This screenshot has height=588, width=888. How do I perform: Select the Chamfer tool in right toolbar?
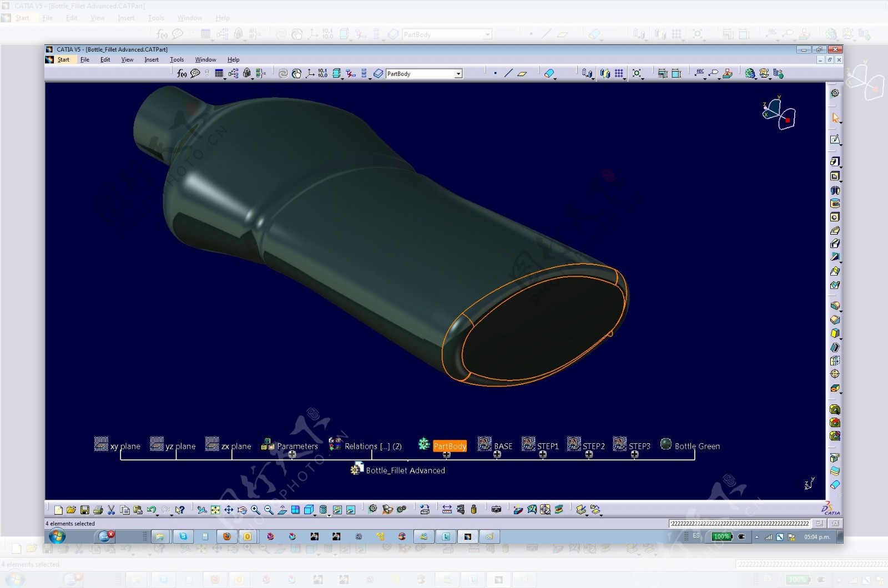pyautogui.click(x=835, y=320)
